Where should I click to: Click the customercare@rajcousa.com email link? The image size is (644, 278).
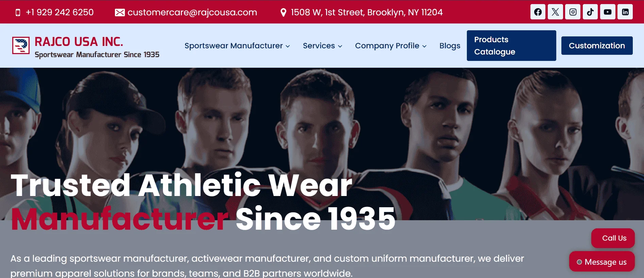192,13
